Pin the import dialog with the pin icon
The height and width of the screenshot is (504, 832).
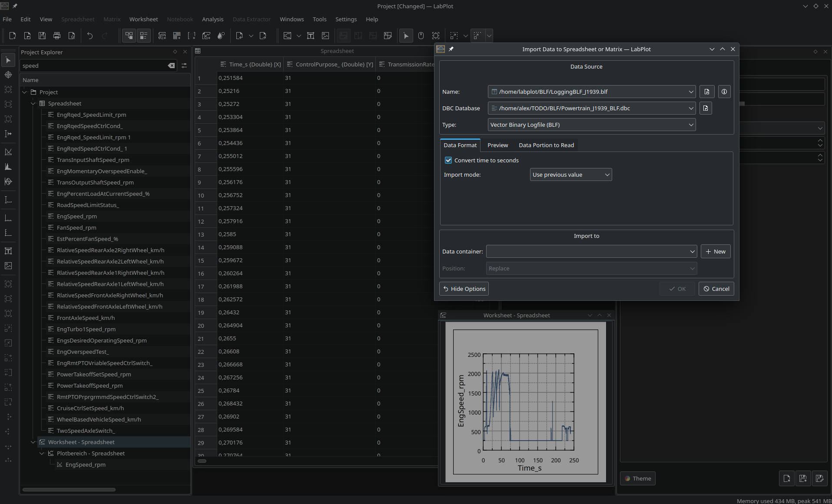pyautogui.click(x=451, y=49)
